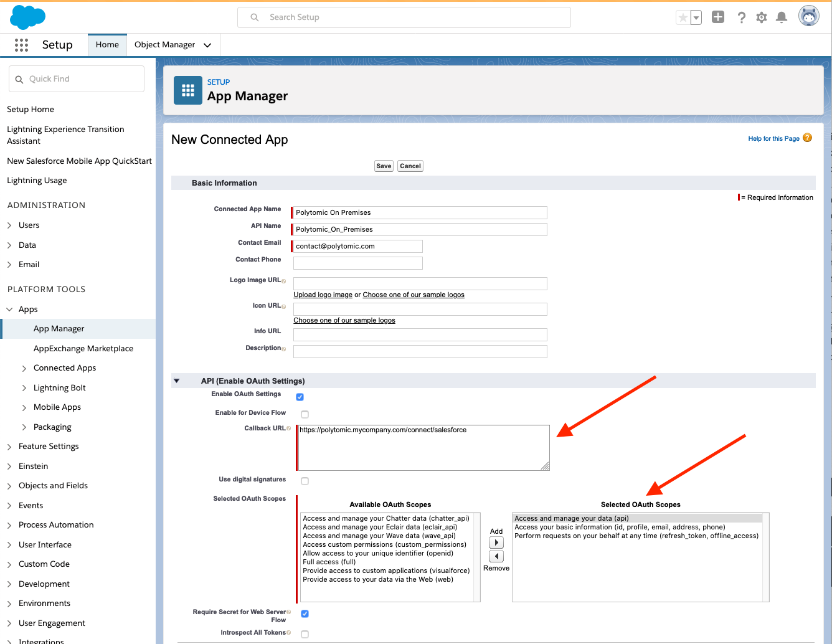The image size is (832, 644).
Task: Expand the Mobile Apps chevron
Action: (x=24, y=407)
